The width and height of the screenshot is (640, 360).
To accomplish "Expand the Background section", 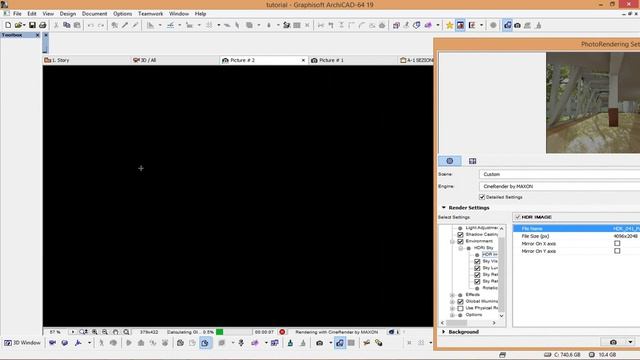I will click(444, 332).
